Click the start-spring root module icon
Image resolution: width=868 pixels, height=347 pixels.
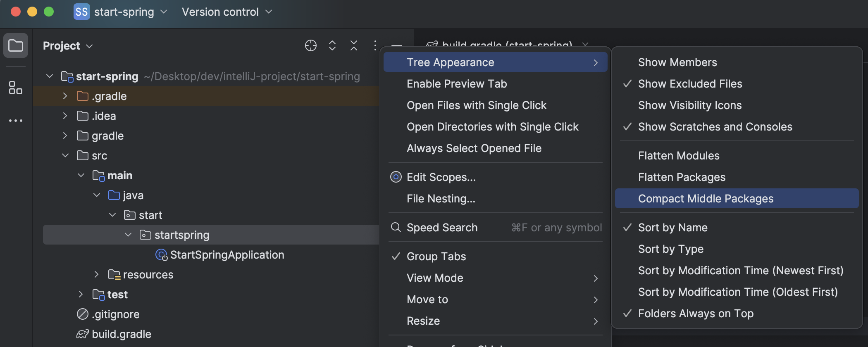pyautogui.click(x=67, y=76)
